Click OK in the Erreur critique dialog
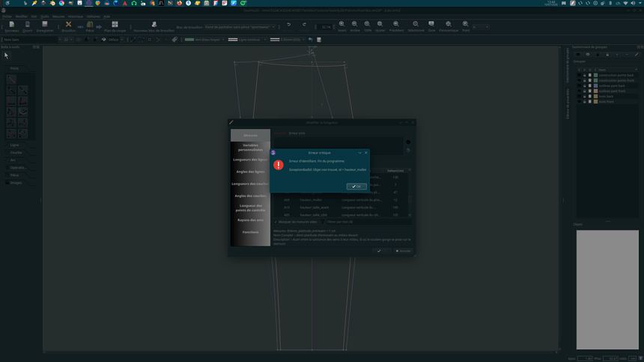This screenshot has width=644, height=362. [x=356, y=187]
